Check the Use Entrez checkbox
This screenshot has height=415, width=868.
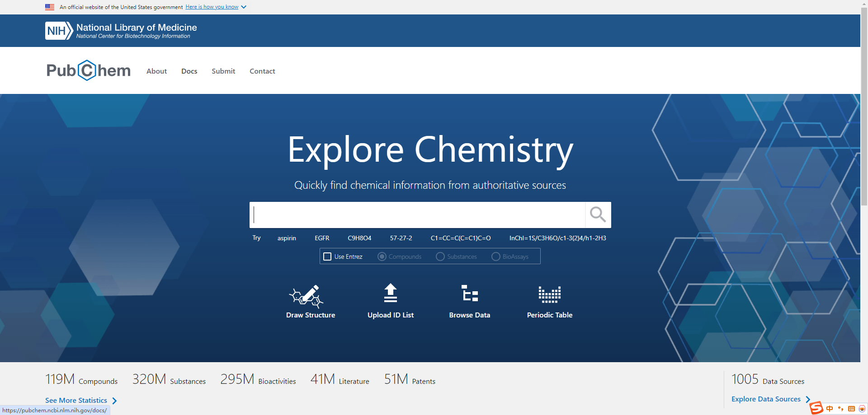[x=328, y=256]
